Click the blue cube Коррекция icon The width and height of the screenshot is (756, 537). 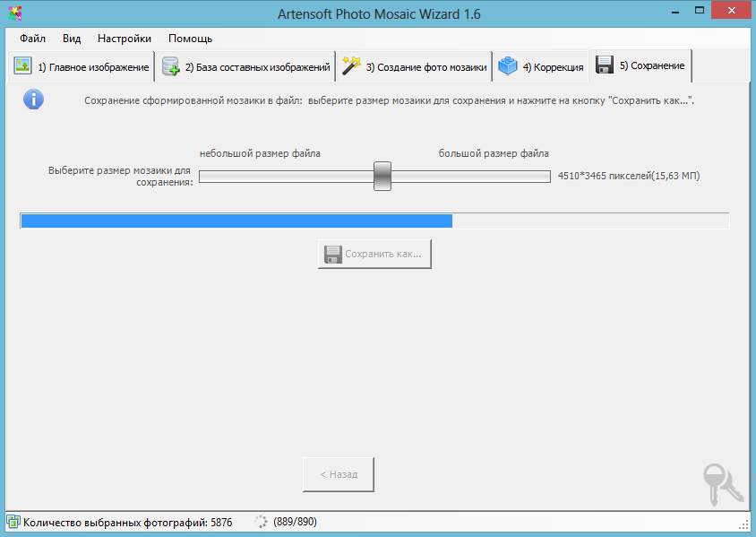pos(507,66)
